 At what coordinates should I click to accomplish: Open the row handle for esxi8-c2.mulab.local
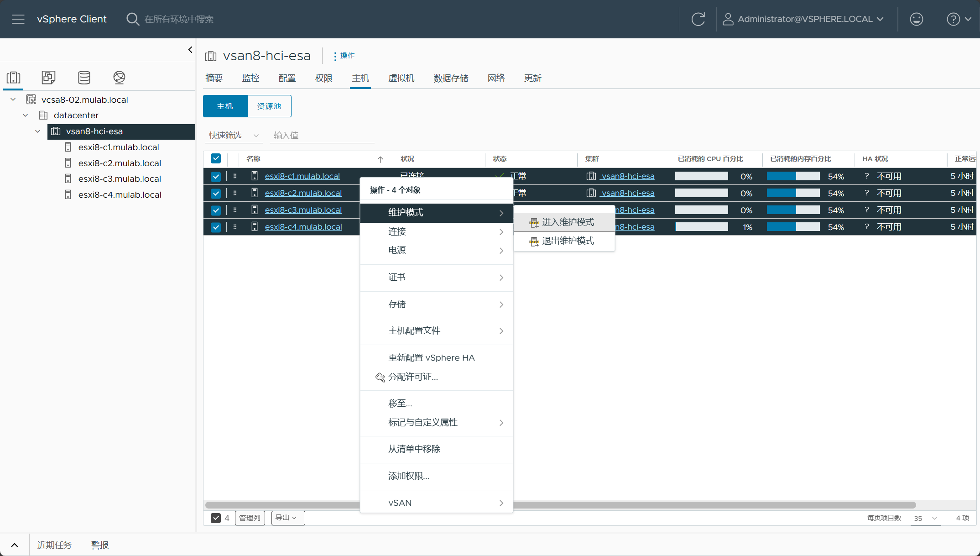(x=235, y=193)
